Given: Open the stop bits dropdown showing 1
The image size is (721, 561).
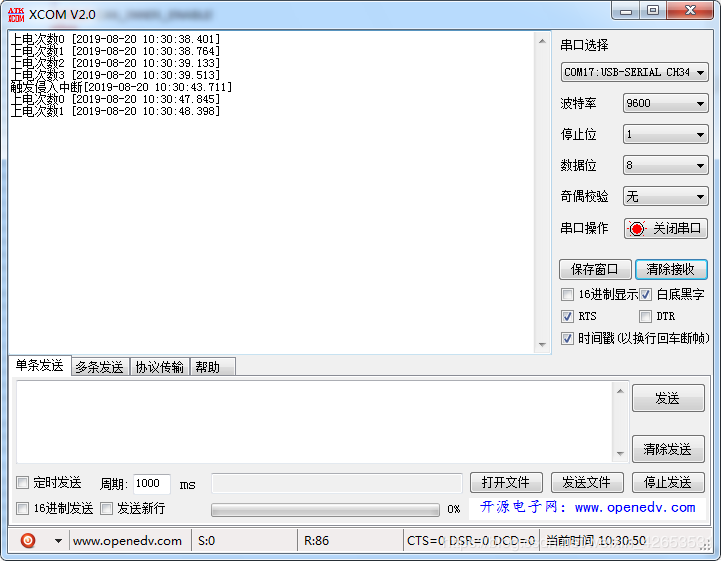Looking at the screenshot, I should pyautogui.click(x=665, y=134).
